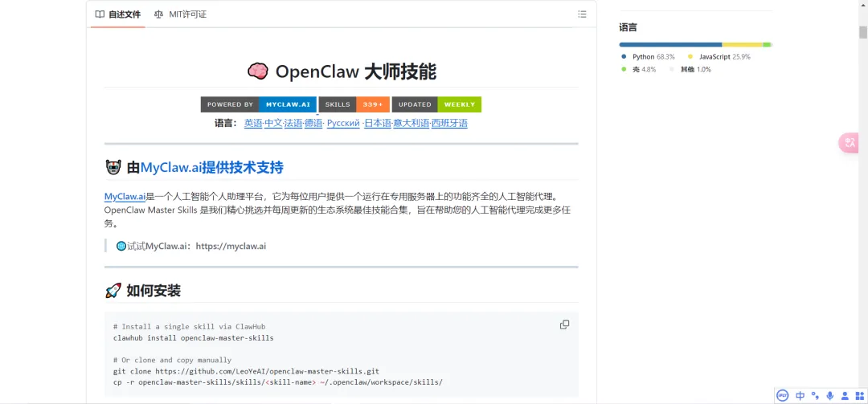Open the 英语 language link
The width and height of the screenshot is (868, 404).
click(253, 124)
